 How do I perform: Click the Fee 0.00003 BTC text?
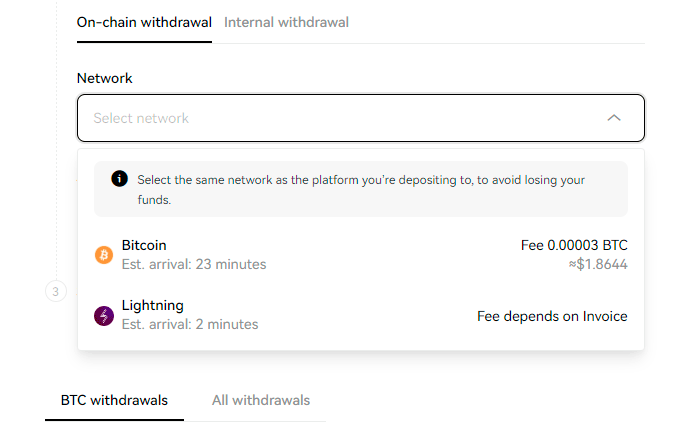574,245
